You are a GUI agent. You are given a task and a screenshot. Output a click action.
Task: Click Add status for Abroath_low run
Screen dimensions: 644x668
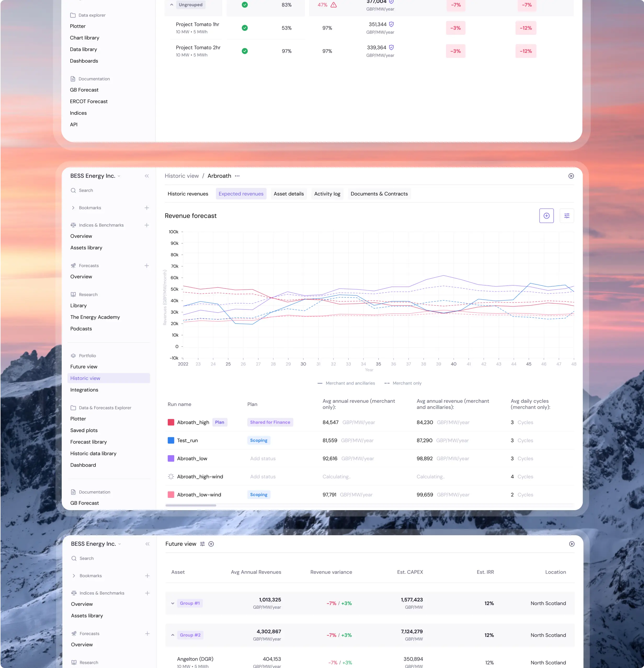[x=263, y=458]
